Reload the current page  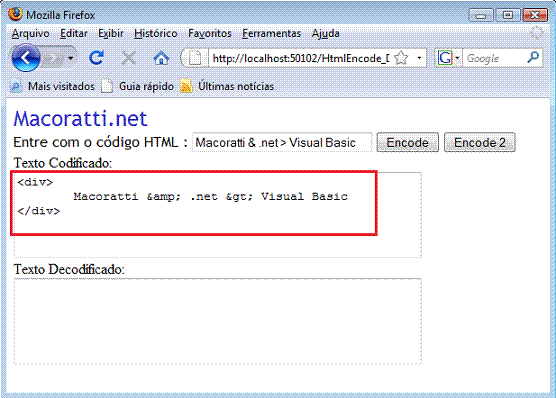coord(96,58)
